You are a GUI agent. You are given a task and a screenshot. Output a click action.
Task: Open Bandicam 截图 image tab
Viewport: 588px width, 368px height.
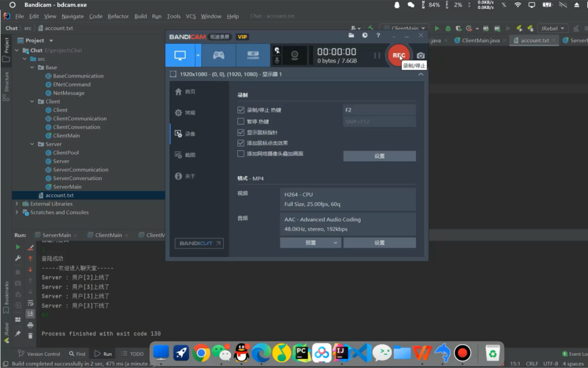(185, 155)
